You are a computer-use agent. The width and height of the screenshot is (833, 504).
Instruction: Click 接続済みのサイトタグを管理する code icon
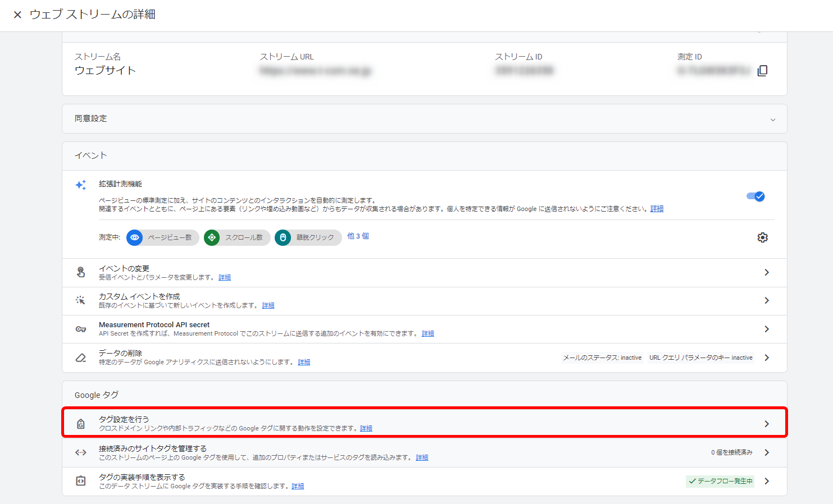pyautogui.click(x=81, y=452)
